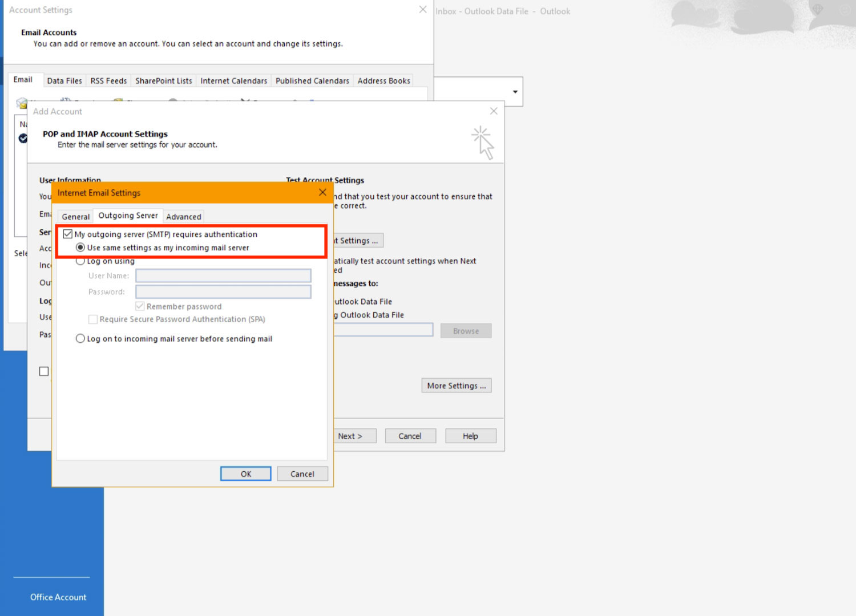Viewport: 856px width, 616px height.
Task: Switch to the Advanced tab
Action: [x=184, y=217]
